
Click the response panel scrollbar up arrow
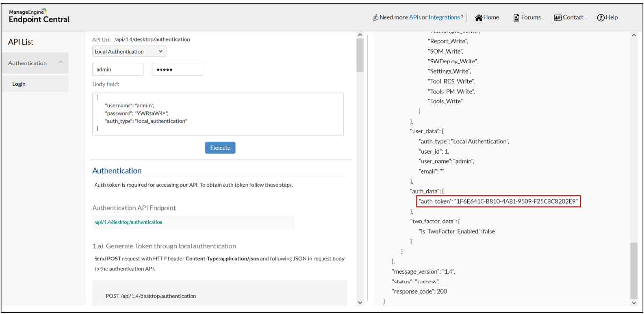click(x=634, y=35)
